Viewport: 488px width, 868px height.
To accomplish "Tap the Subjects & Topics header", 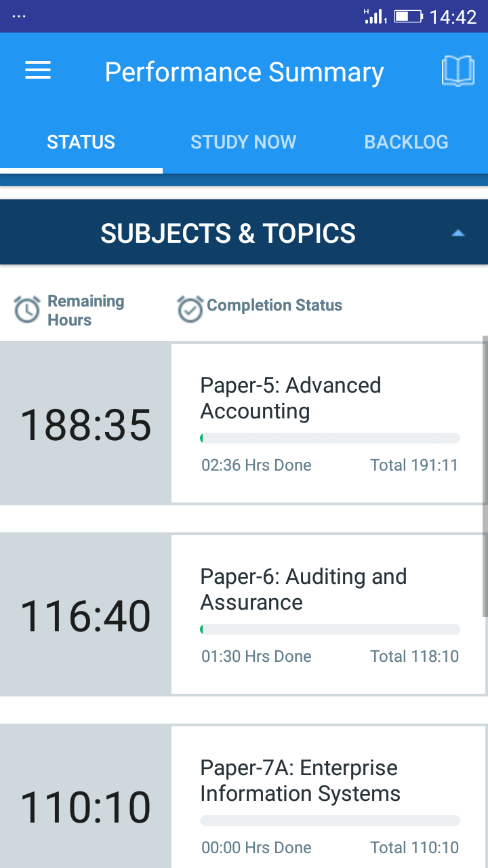I will (228, 233).
